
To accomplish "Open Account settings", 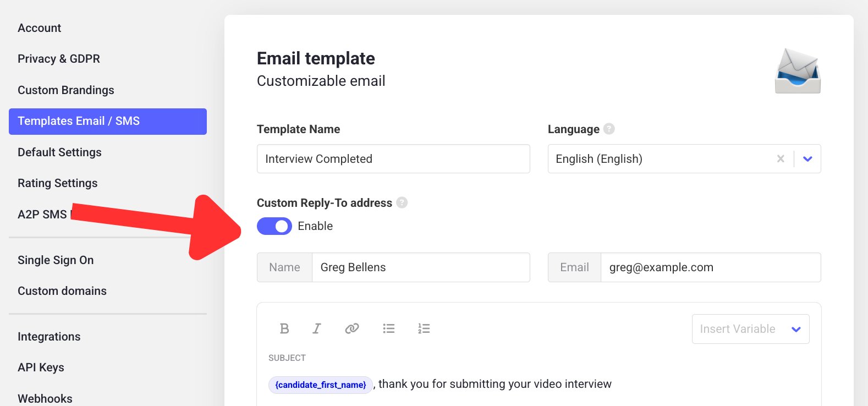I will pos(40,28).
